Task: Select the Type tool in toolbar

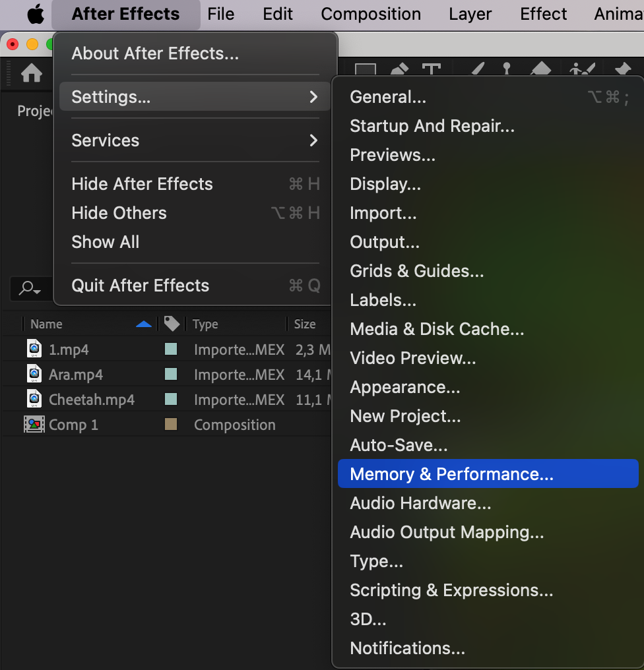Action: tap(432, 71)
